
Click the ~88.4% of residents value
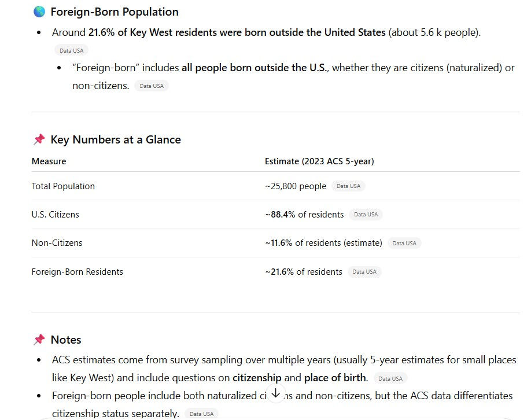[304, 215]
